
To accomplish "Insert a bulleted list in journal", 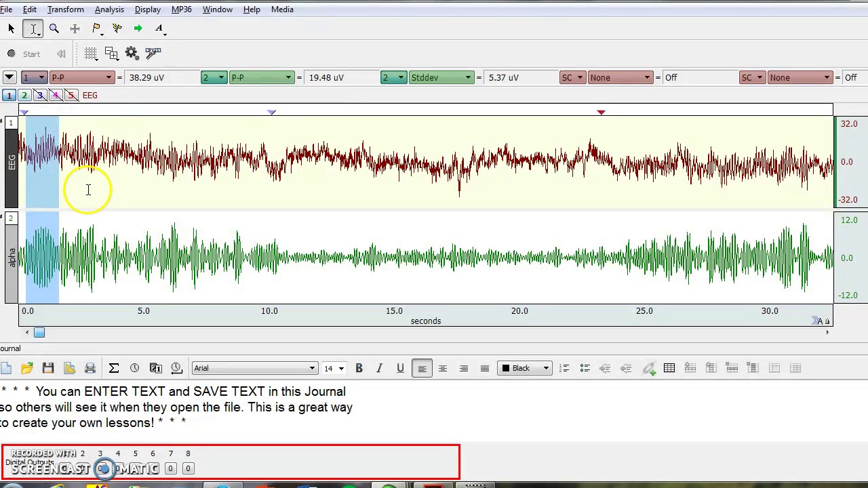I will pos(585,368).
